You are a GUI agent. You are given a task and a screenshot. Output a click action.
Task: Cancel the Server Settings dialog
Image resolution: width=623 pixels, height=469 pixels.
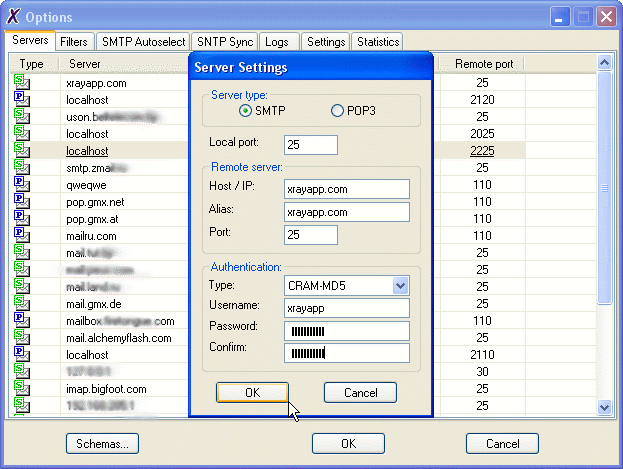click(360, 393)
